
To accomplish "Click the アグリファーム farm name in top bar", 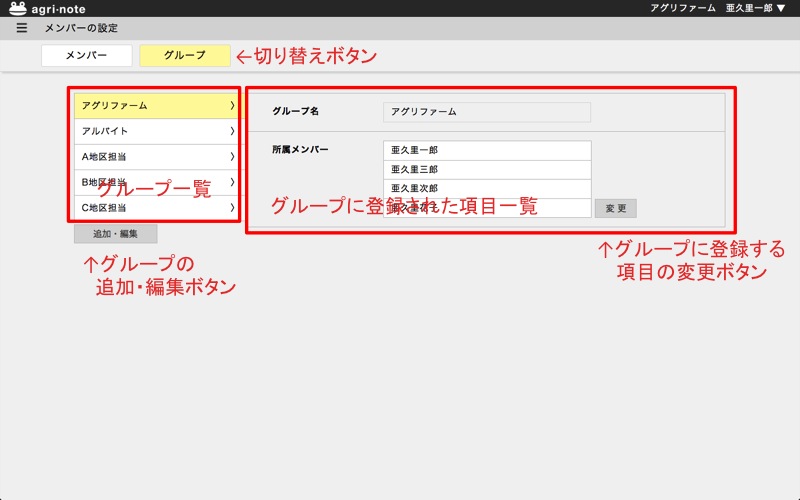I will (682, 8).
